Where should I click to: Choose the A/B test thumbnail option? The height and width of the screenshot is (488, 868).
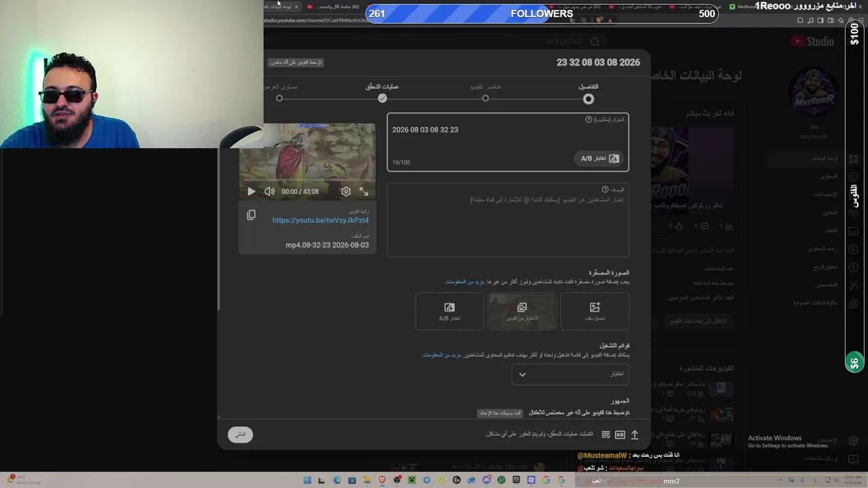point(450,311)
